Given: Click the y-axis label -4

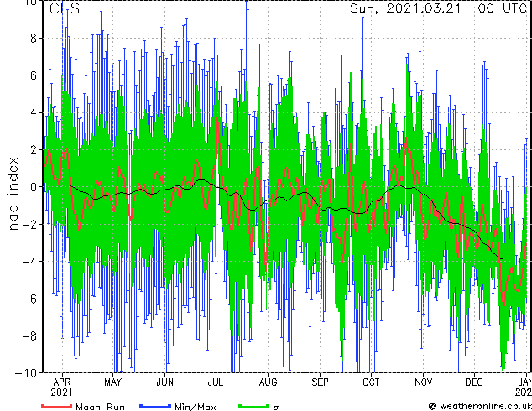Looking at the screenshot, I should (x=29, y=262).
